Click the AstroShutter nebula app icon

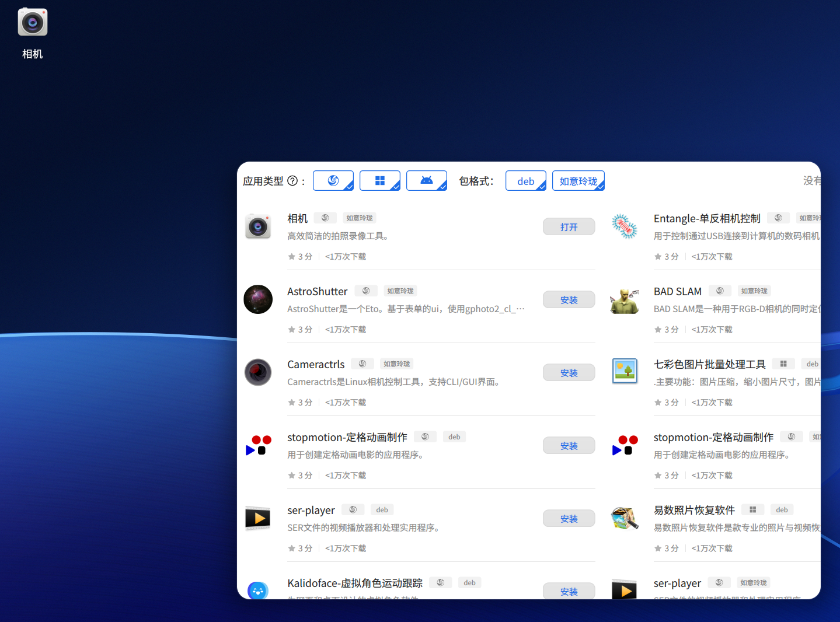pos(258,299)
